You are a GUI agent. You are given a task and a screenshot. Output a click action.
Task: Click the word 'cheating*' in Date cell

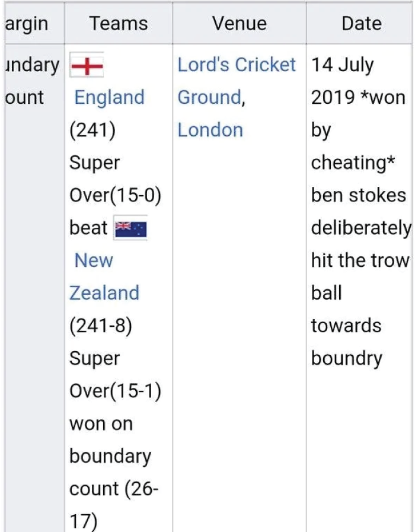pyautogui.click(x=353, y=163)
